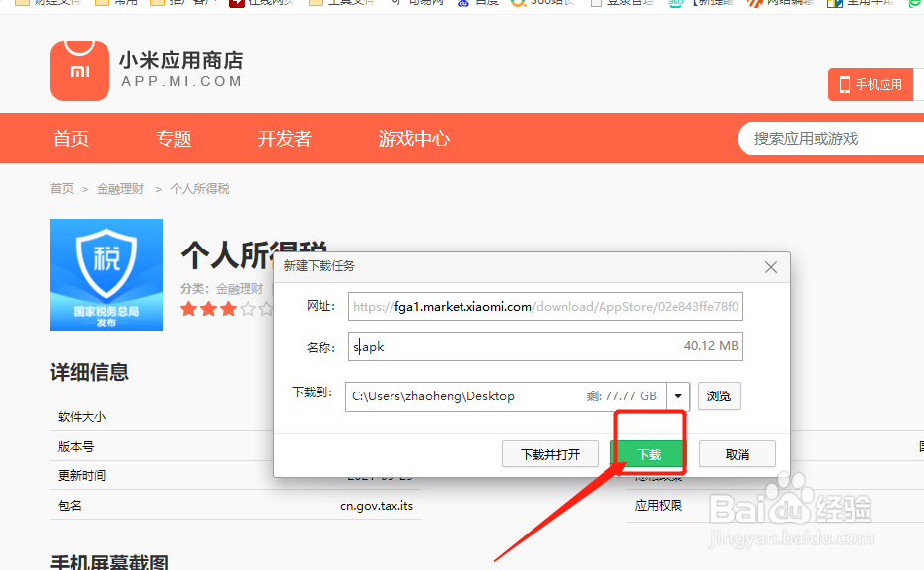The image size is (924, 570).
Task: Click the 金融理财 breadcrumb link
Action: [120, 189]
